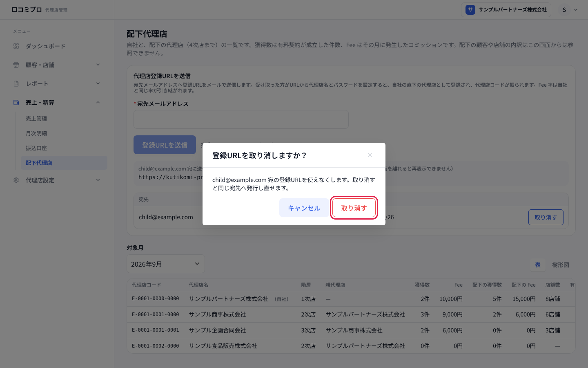The width and height of the screenshot is (588, 368).
Task: Switch to the 表 view tab
Action: (x=538, y=265)
